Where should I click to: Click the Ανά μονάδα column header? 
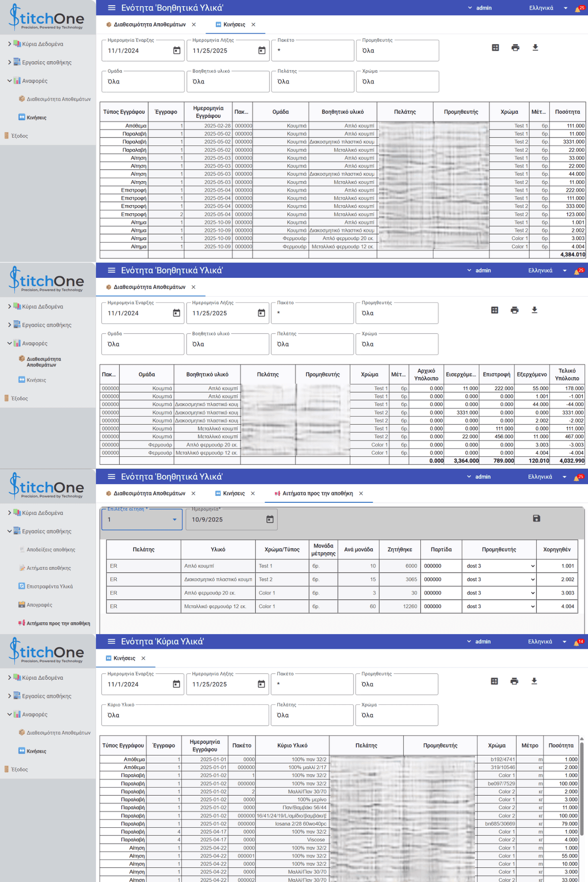(359, 550)
